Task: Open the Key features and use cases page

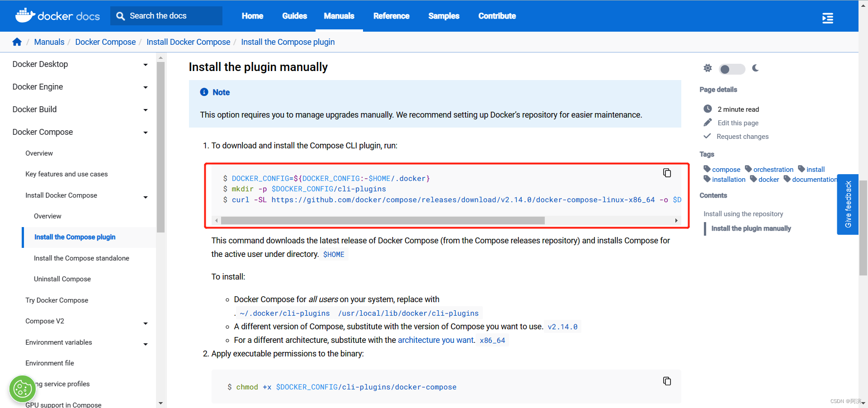Action: click(66, 174)
